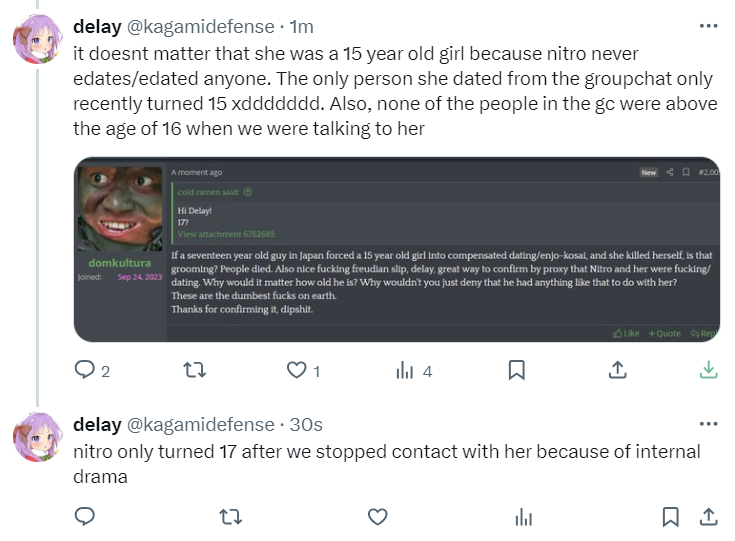Screen dimensions: 735x541
Task: Open @kagamidefense profile from first tweet
Action: tap(201, 27)
